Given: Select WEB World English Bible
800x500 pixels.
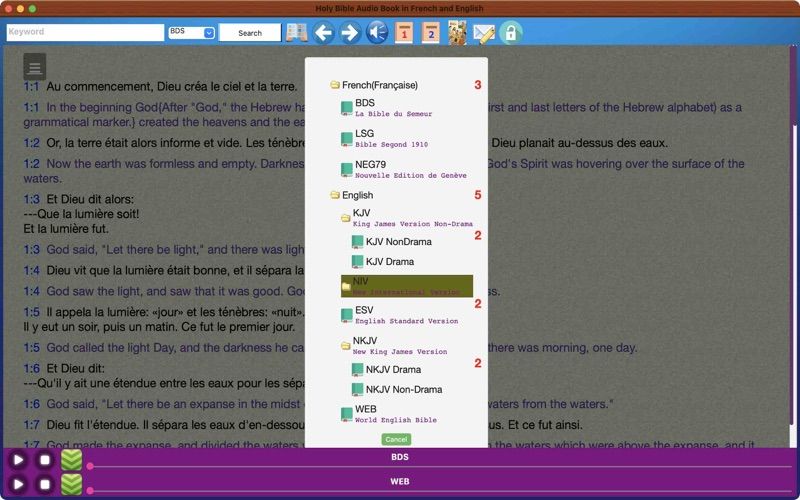Looking at the screenshot, I should (395, 414).
